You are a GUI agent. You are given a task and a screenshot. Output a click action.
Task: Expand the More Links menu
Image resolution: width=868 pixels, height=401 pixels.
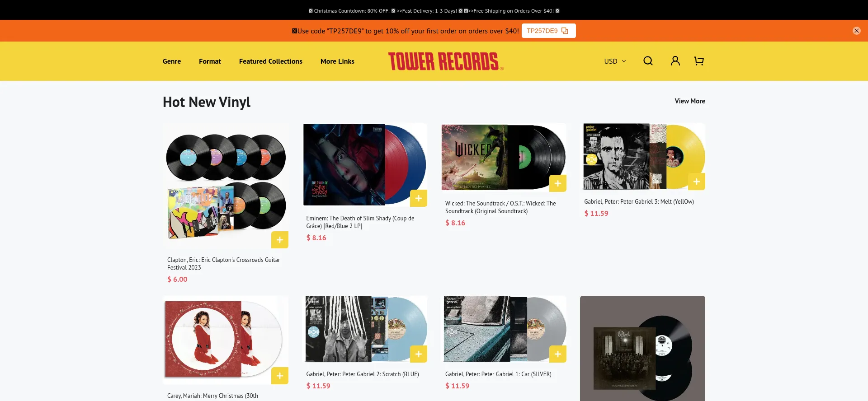coord(337,61)
